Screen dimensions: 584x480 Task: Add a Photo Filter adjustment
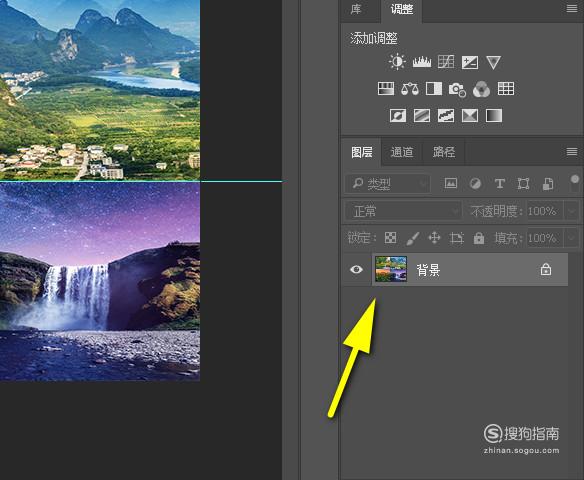pos(457,89)
